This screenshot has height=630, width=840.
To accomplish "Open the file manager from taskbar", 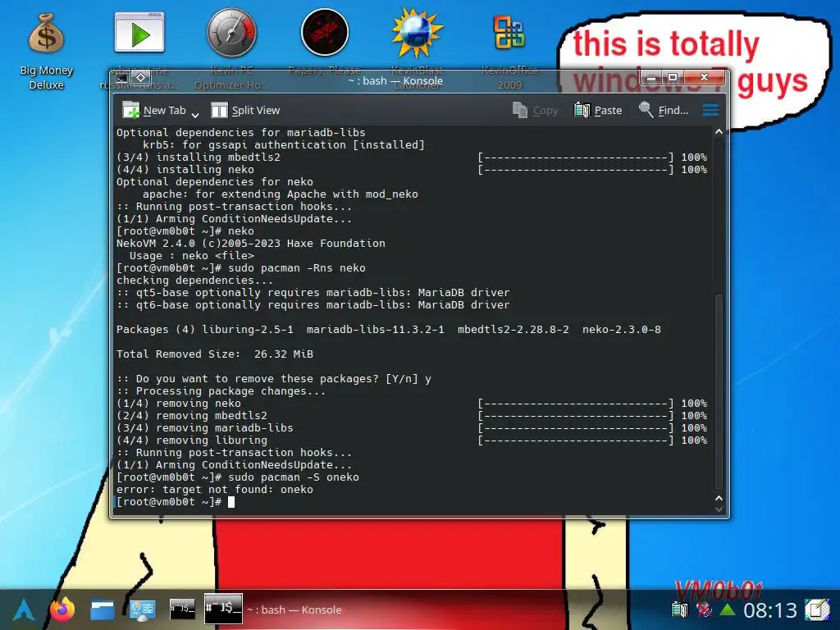I will (102, 609).
